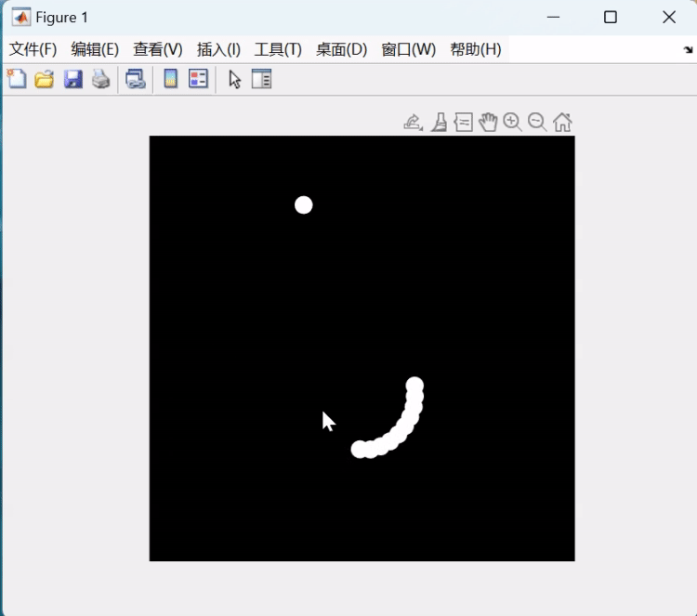Open the 工具(T) menu
The height and width of the screenshot is (616, 697).
278,49
